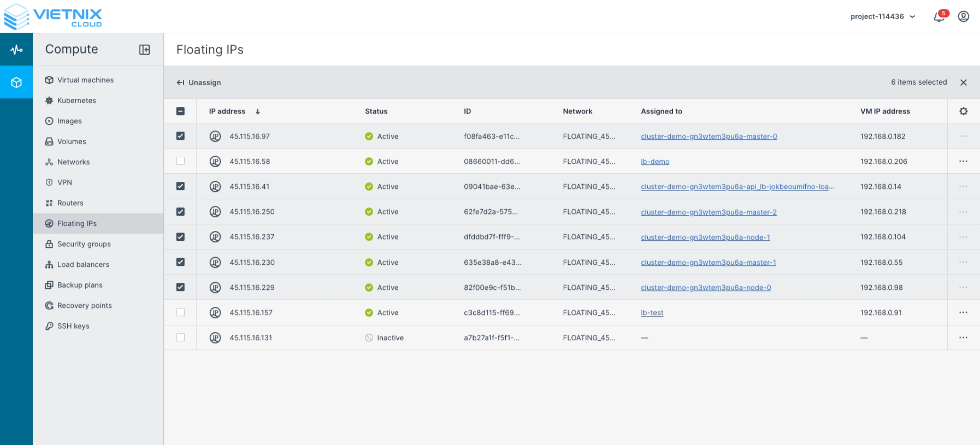The image size is (980, 445).
Task: Select the unchecked box for 45.115.16.157
Action: pyautogui.click(x=180, y=312)
